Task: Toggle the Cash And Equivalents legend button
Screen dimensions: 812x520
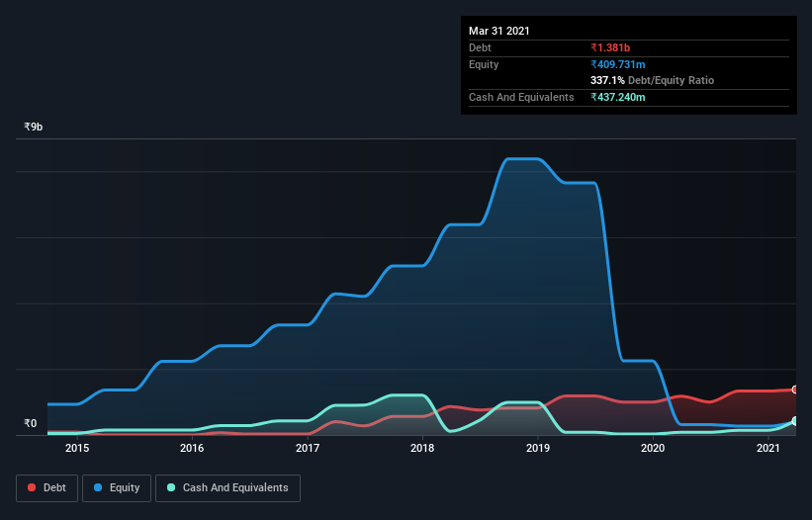Action: click(227, 488)
